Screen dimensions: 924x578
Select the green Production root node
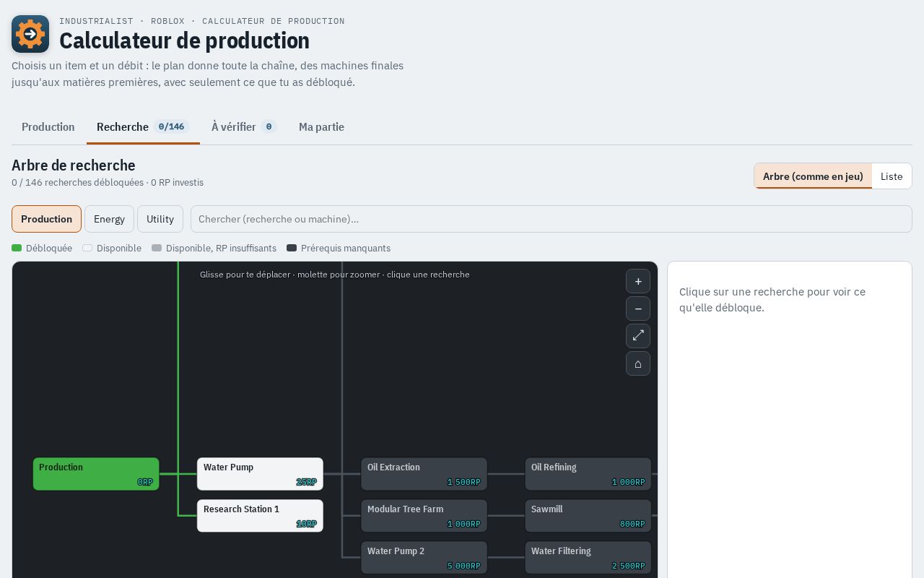click(96, 474)
